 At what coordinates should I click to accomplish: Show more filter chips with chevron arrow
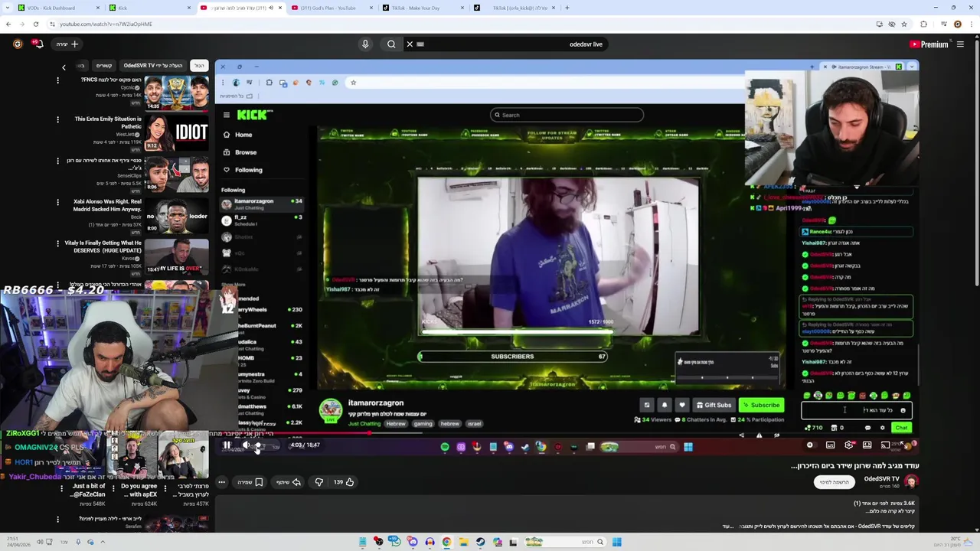64,67
